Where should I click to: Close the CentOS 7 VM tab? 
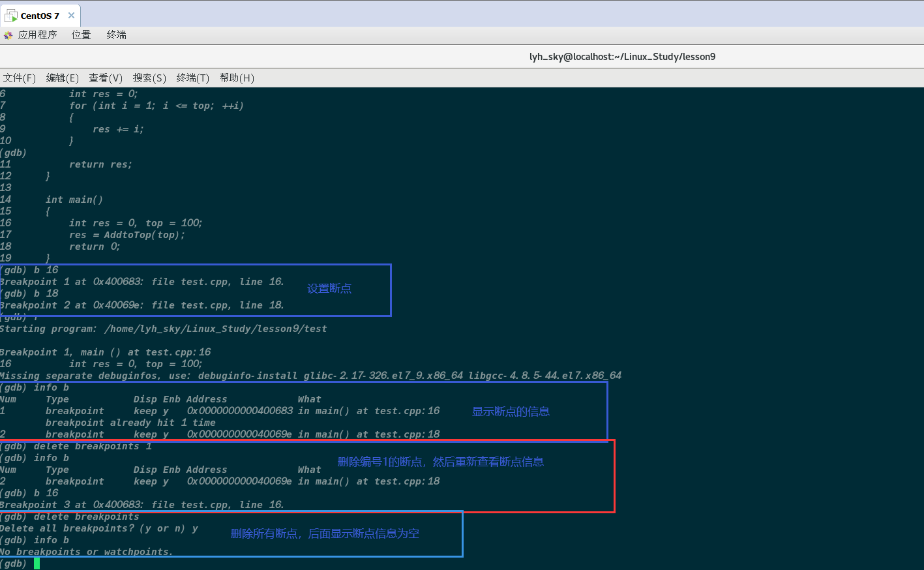coord(71,15)
